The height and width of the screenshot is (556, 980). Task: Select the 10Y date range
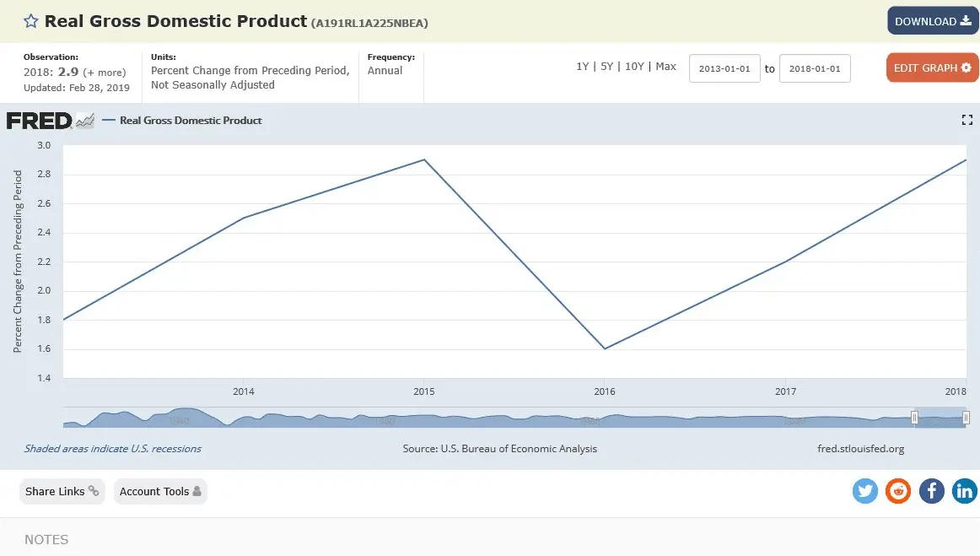tap(635, 67)
